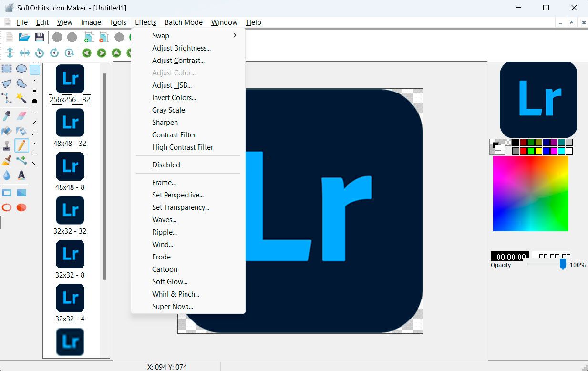The height and width of the screenshot is (371, 588).
Task: Select the pencil tool
Action: [x=21, y=145]
